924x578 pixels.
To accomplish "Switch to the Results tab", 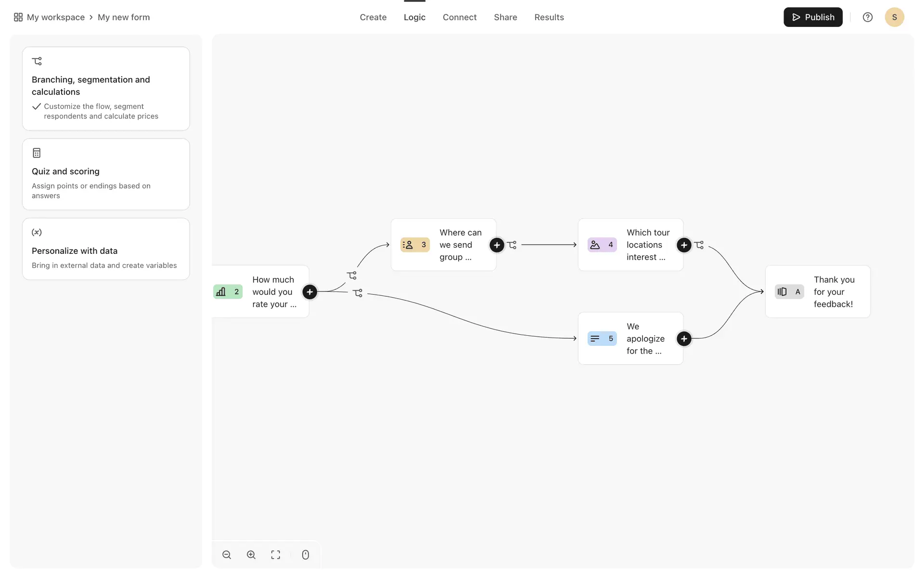I will tap(549, 17).
